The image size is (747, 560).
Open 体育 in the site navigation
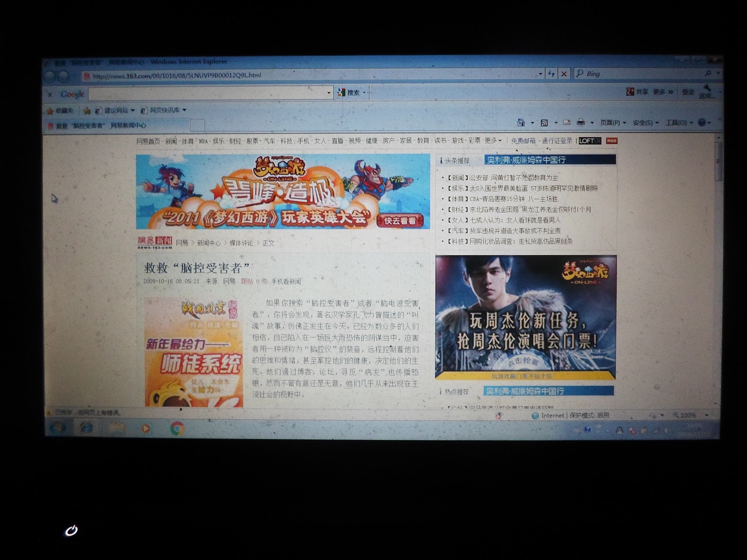(188, 141)
